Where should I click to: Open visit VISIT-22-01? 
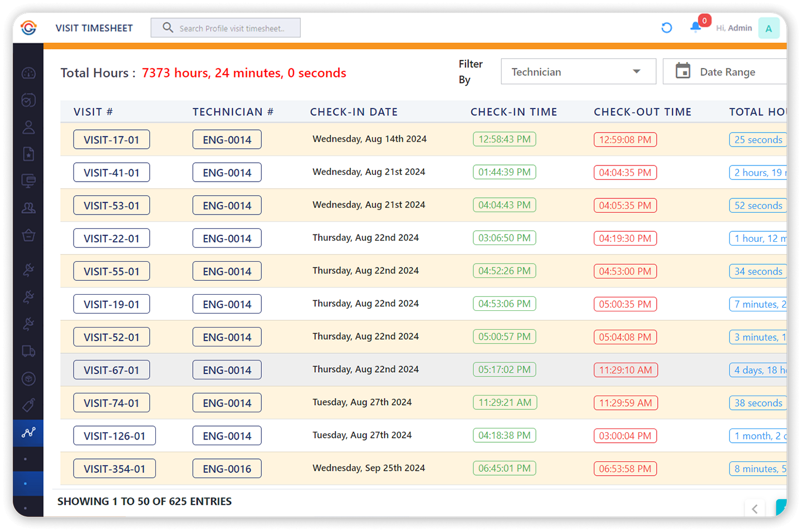[111, 238]
